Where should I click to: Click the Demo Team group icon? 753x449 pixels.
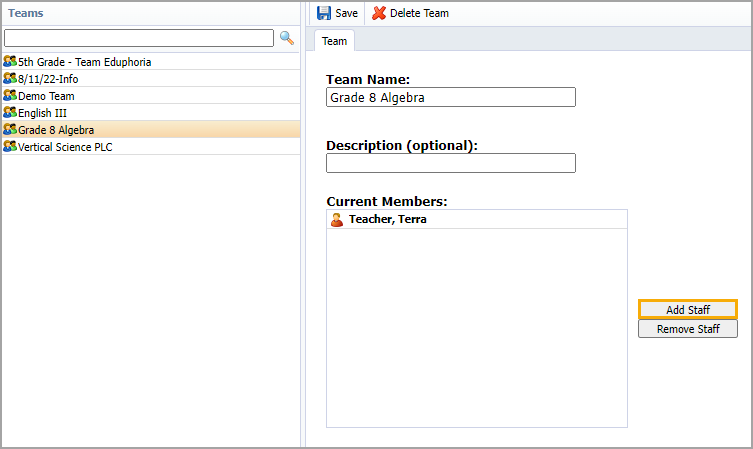coord(10,96)
